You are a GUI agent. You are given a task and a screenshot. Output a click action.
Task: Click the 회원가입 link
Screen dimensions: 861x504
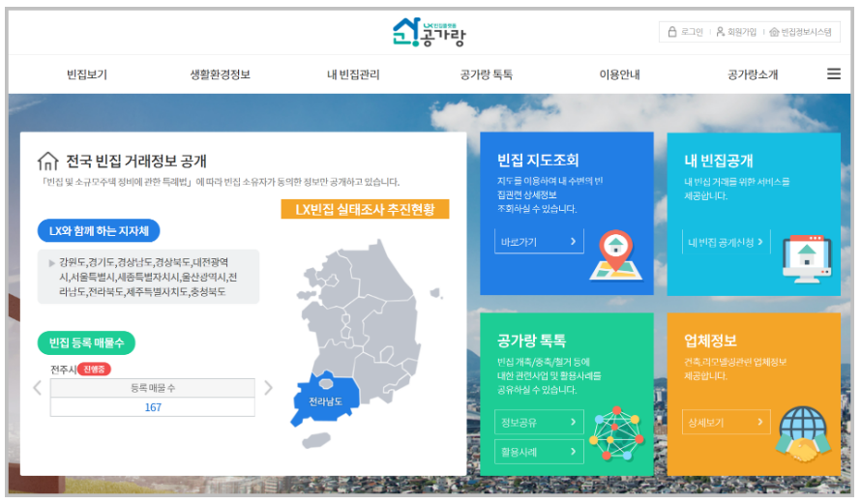tap(736, 32)
